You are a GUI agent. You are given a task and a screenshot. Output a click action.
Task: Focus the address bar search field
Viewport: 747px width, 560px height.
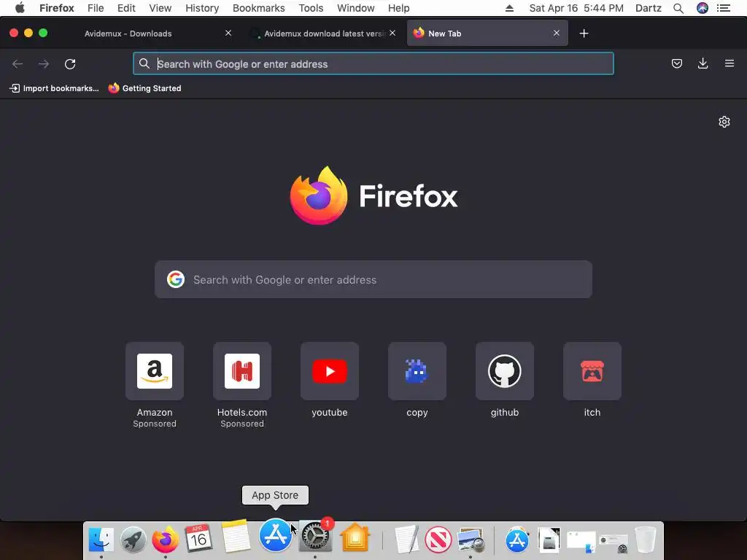373,64
